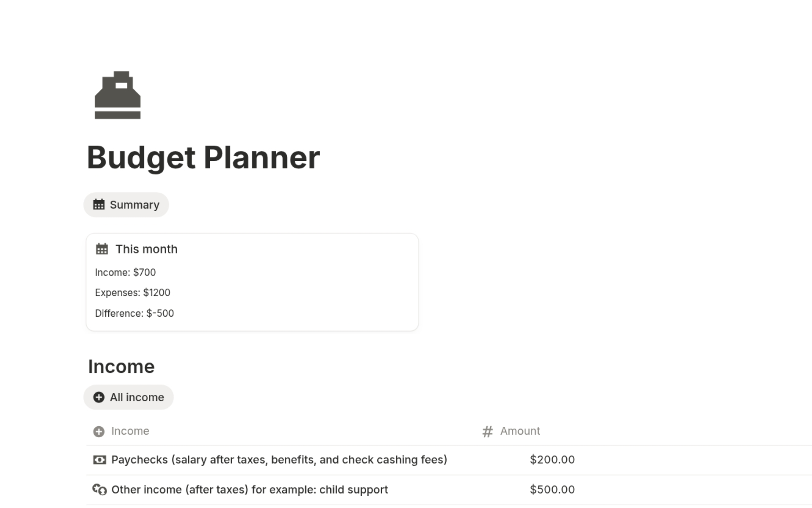Click the calendar icon beside Summary

[x=99, y=204]
